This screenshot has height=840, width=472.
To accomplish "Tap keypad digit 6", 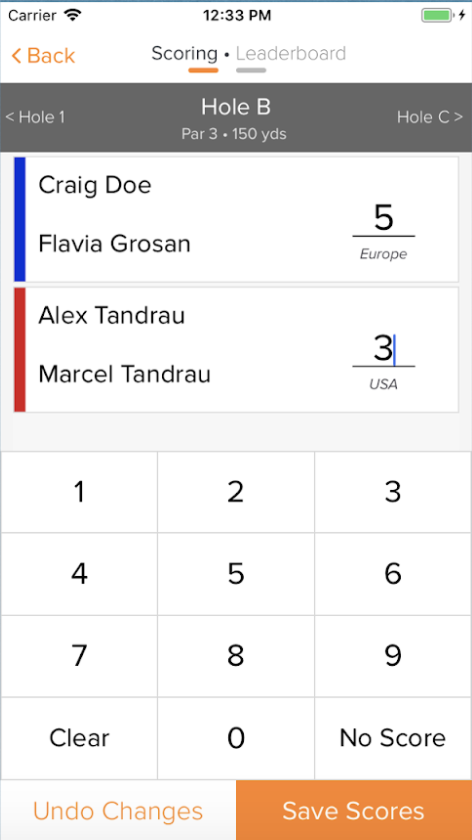I will (x=393, y=574).
